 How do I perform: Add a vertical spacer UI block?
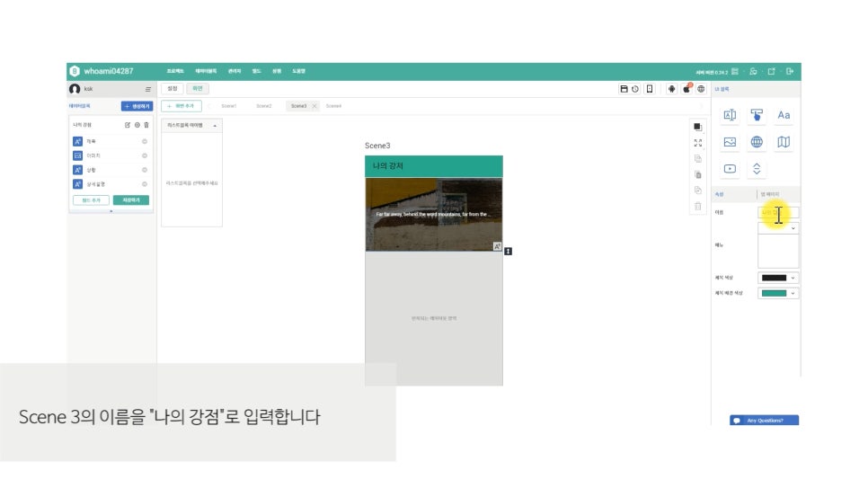pos(757,168)
